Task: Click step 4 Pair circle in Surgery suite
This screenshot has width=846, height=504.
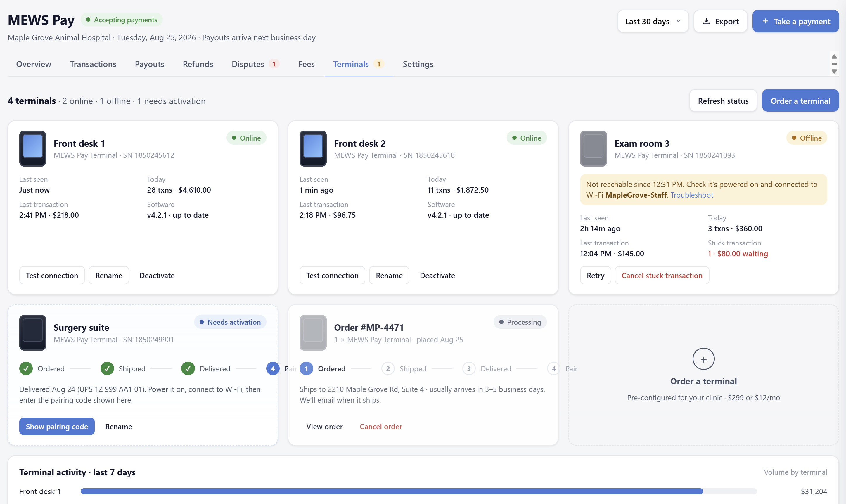Action: click(273, 368)
